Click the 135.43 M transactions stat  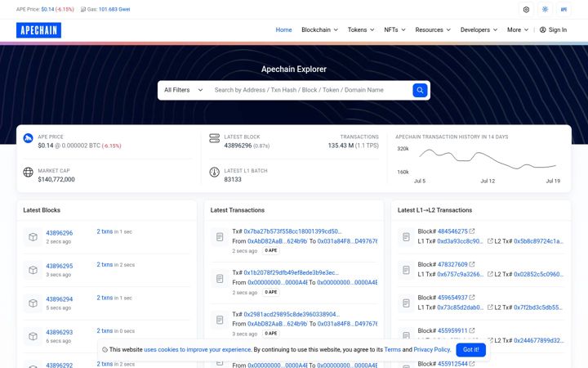[x=341, y=146]
